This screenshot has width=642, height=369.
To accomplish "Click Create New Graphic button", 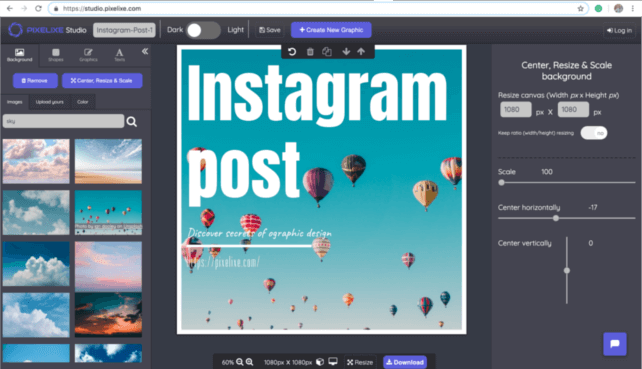I will [331, 30].
